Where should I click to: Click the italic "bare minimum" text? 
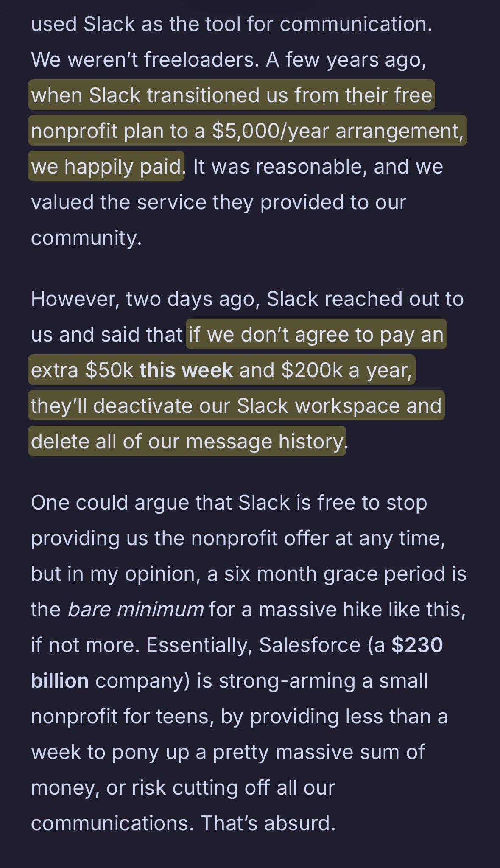[x=135, y=609]
